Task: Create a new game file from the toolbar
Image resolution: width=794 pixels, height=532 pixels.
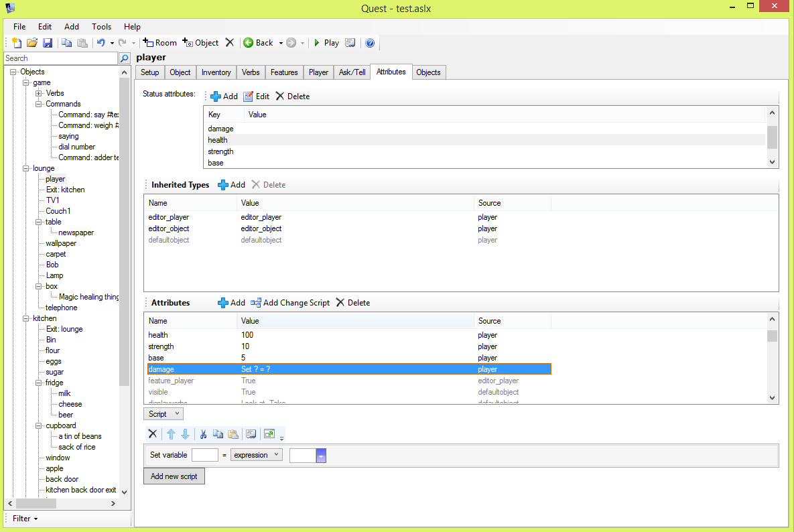Action: coord(17,43)
